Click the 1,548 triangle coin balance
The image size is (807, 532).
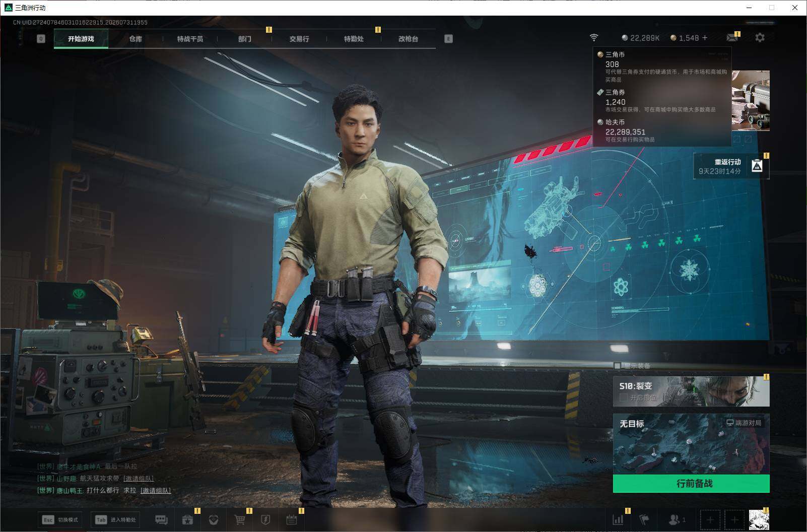pyautogui.click(x=685, y=38)
